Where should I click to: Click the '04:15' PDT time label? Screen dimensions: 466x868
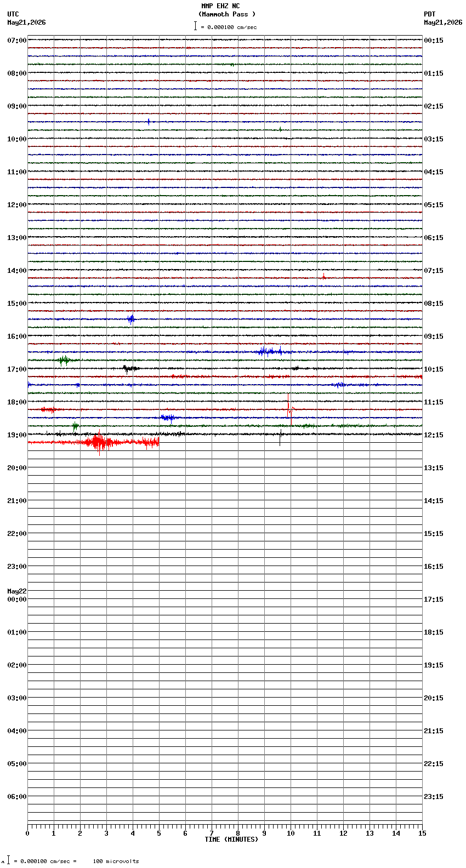click(x=434, y=172)
